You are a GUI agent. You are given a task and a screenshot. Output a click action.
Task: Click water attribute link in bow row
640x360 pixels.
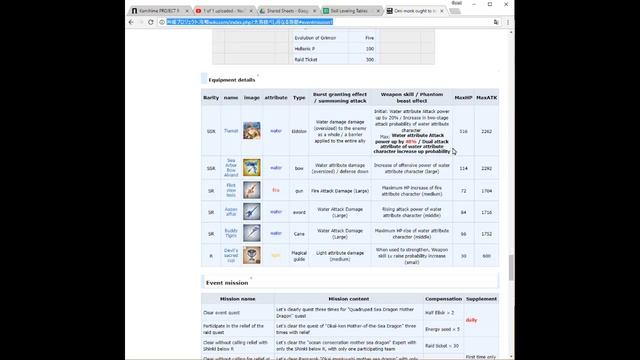pyautogui.click(x=276, y=168)
